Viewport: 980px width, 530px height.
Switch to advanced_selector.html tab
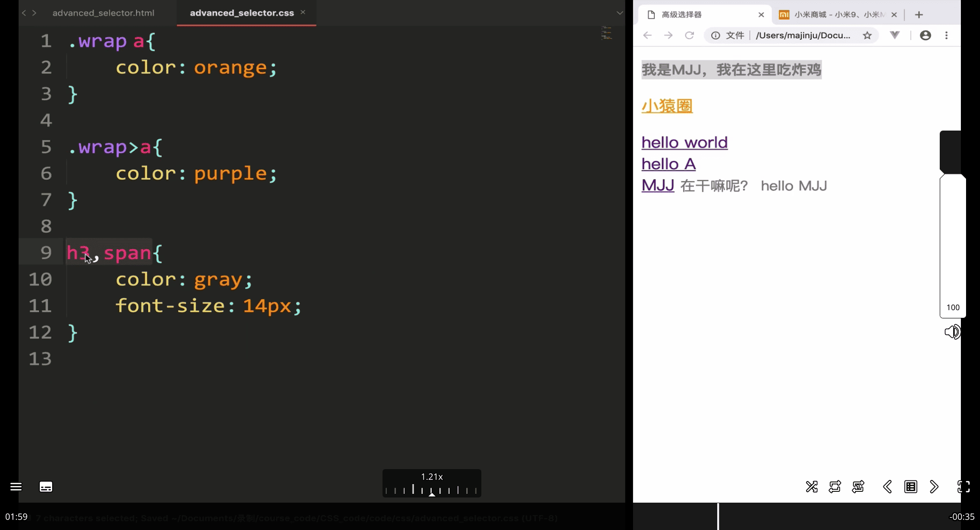coord(103,13)
